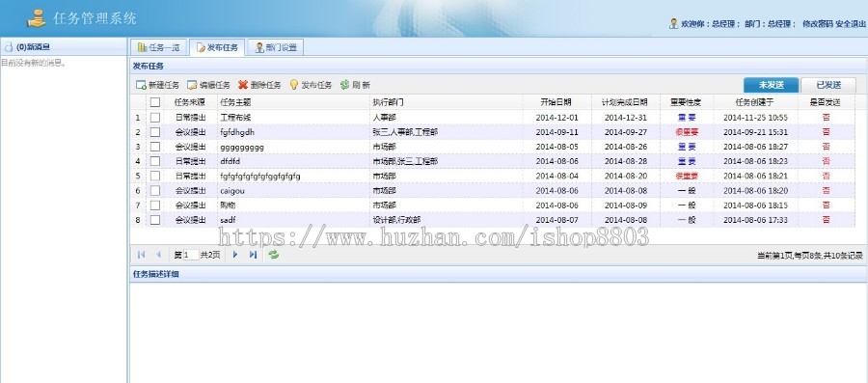Screen dimensions: 868x383
Task: Sort by 计划完成日期 column header
Action: click(x=625, y=102)
